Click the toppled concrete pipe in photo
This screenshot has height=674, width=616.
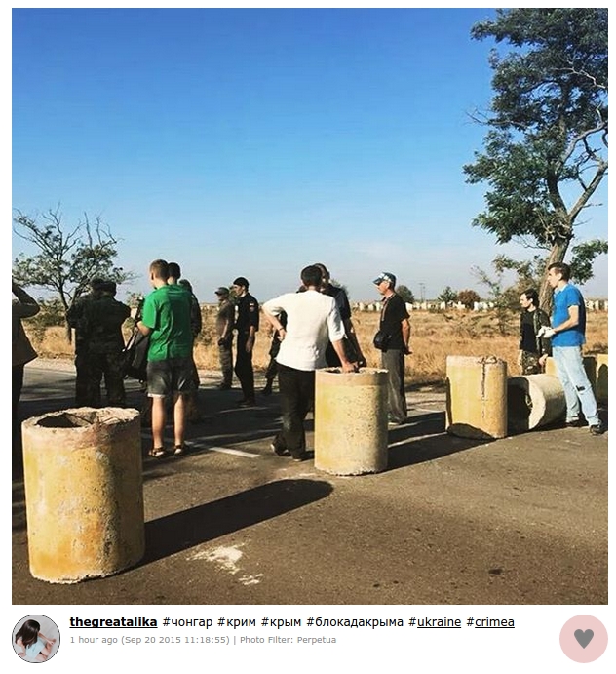tap(537, 401)
